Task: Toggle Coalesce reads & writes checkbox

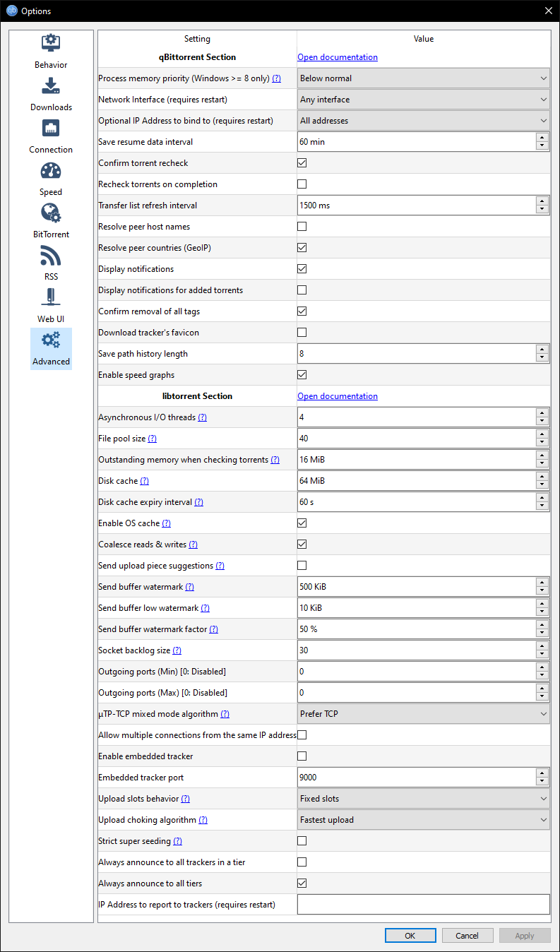Action: [x=302, y=545]
